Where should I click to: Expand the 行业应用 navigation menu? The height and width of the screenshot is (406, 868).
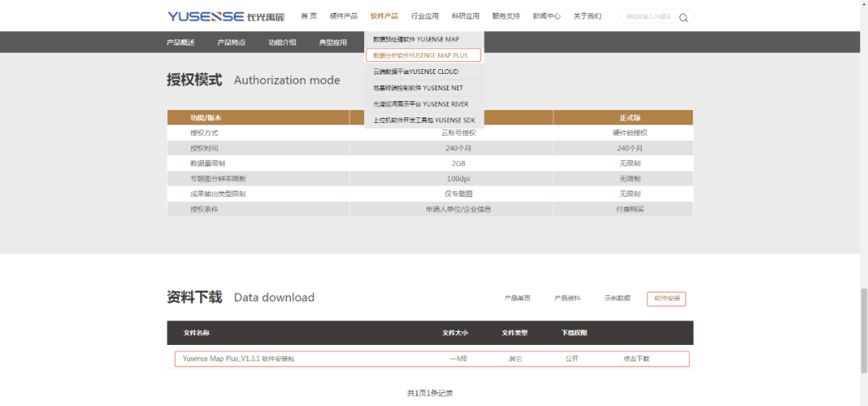pyautogui.click(x=425, y=16)
